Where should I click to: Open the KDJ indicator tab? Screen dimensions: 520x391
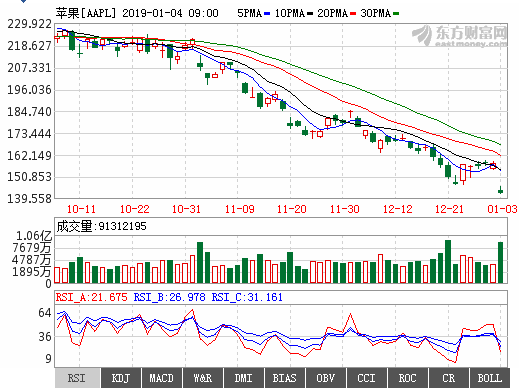pos(121,378)
